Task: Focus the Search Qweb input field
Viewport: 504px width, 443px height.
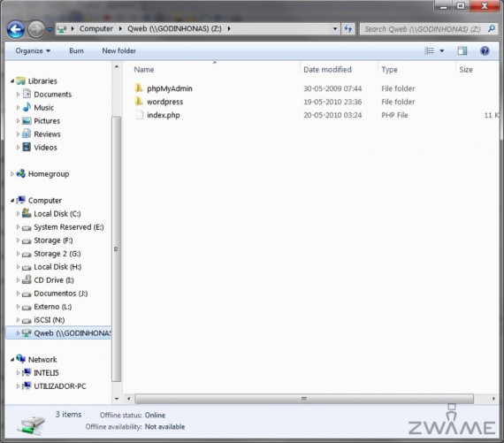Action: coord(423,29)
